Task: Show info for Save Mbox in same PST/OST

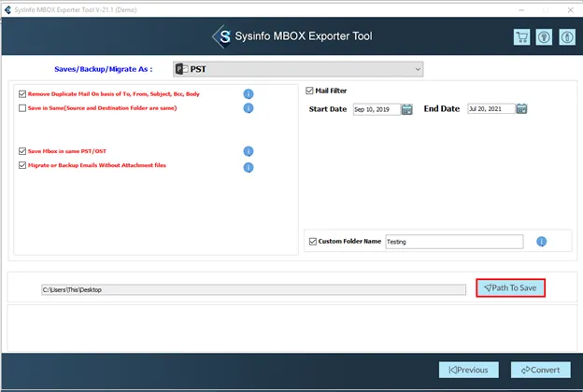Action: point(249,151)
